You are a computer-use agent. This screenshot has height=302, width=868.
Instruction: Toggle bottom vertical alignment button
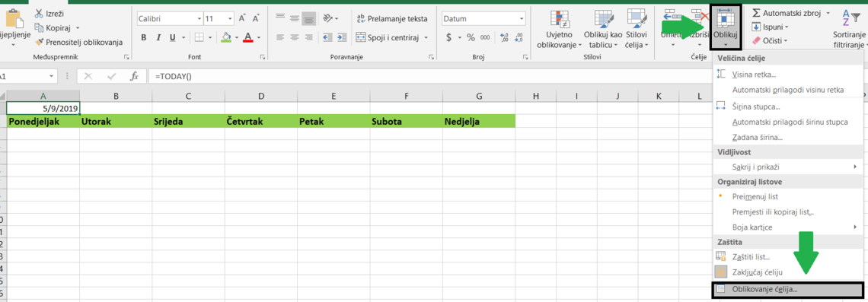(x=309, y=19)
